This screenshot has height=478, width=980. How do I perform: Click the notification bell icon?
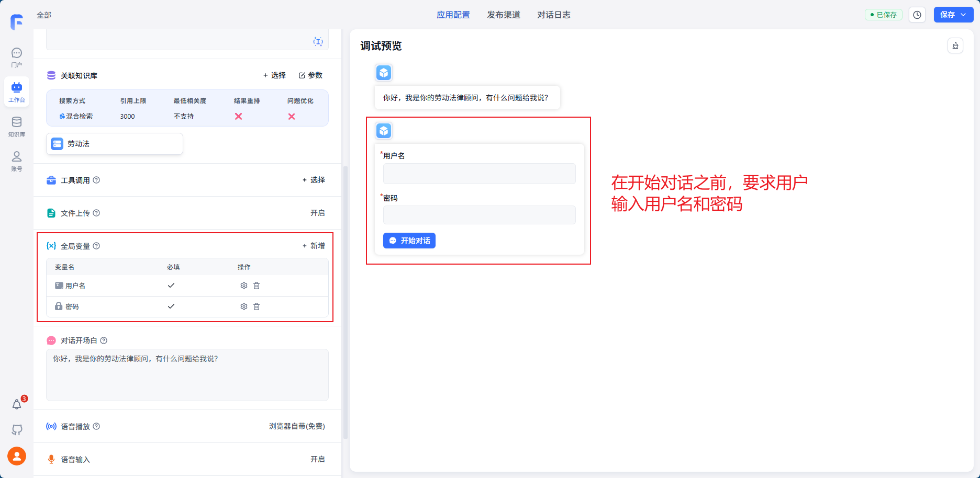(x=17, y=404)
